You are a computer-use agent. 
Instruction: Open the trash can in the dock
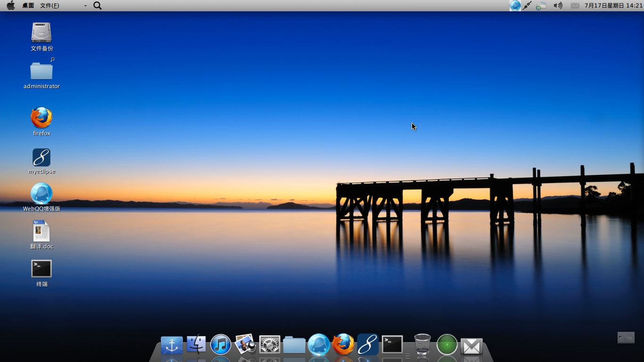click(x=422, y=344)
